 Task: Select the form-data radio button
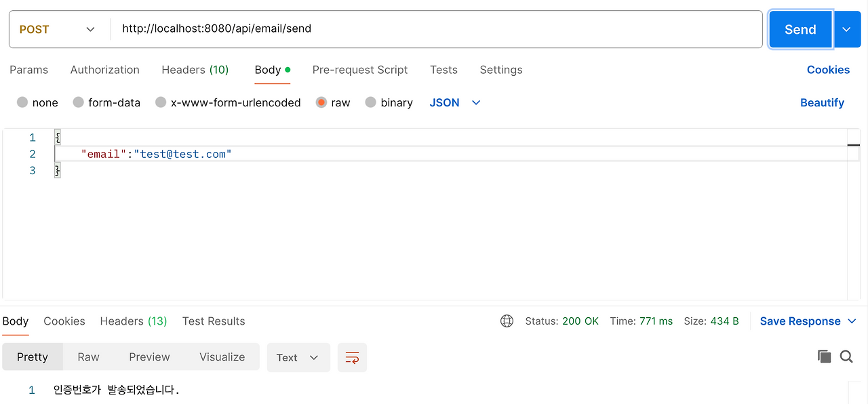(78, 102)
